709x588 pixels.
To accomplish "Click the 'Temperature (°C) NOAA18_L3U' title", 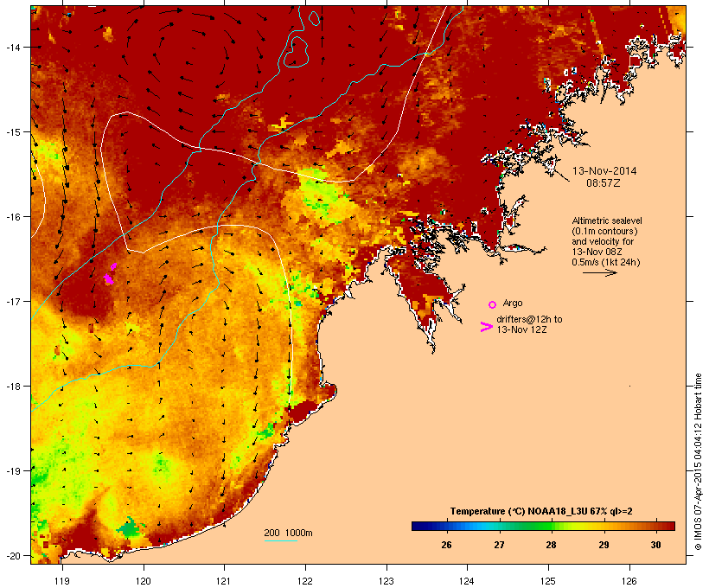I will 518,511.
